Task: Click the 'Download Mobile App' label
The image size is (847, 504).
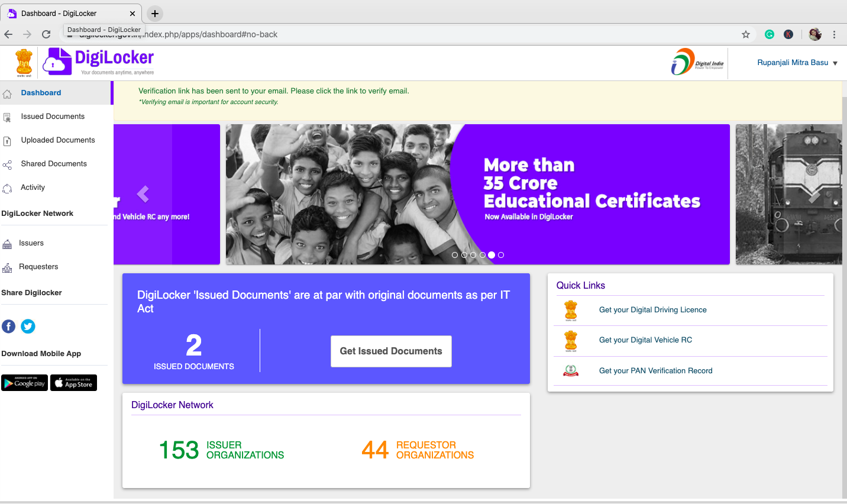Action: 41,354
